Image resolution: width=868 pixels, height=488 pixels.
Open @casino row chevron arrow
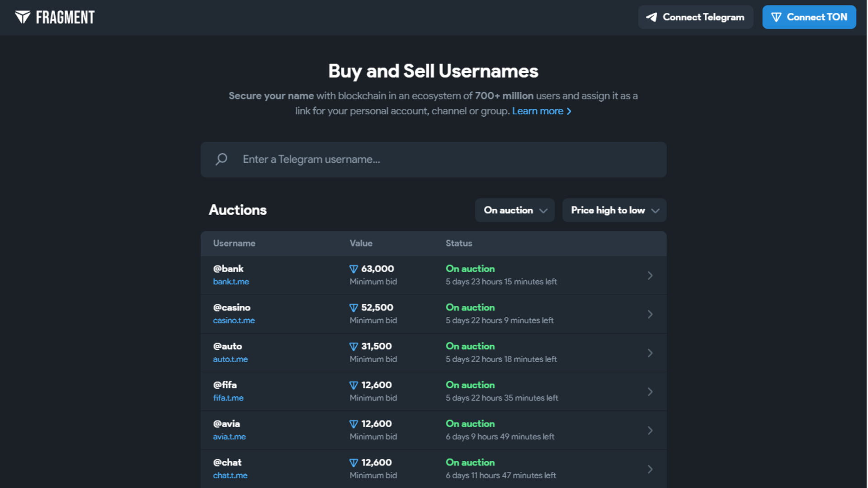pyautogui.click(x=650, y=314)
